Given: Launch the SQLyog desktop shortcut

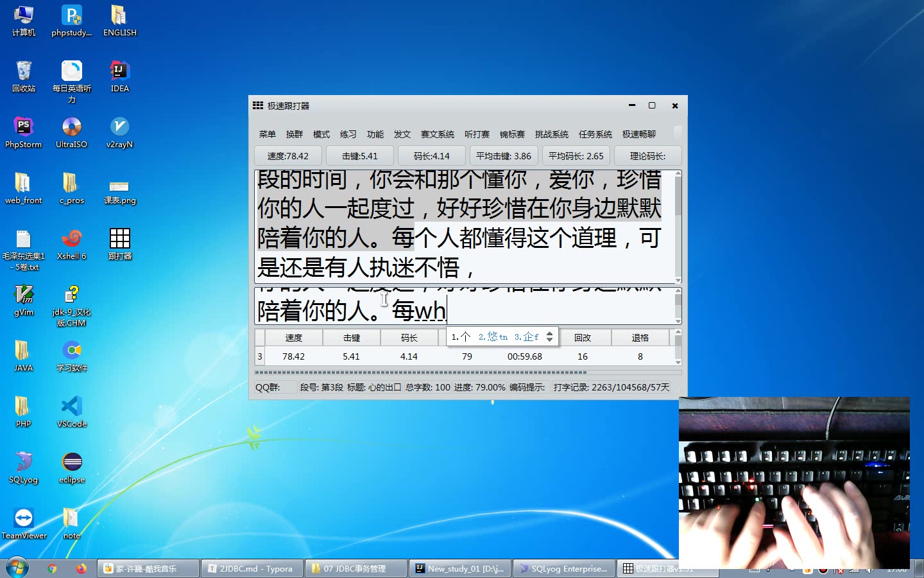Looking at the screenshot, I should [24, 468].
